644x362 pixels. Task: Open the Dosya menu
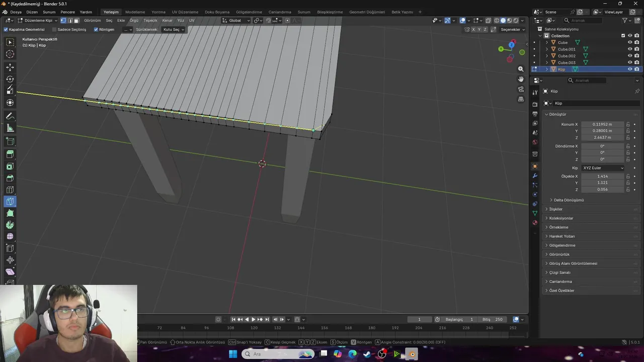pyautogui.click(x=16, y=12)
